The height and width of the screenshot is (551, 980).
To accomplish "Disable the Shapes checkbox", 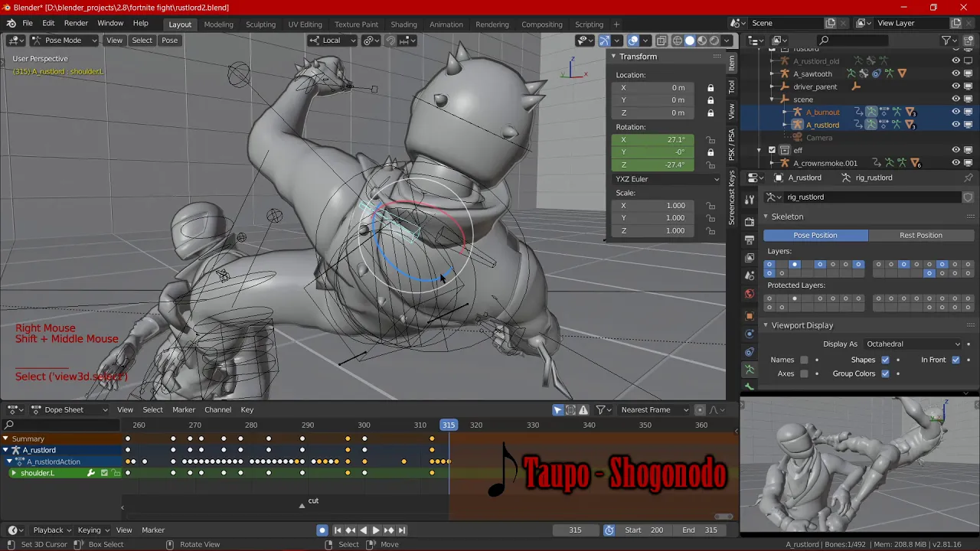I will [885, 360].
